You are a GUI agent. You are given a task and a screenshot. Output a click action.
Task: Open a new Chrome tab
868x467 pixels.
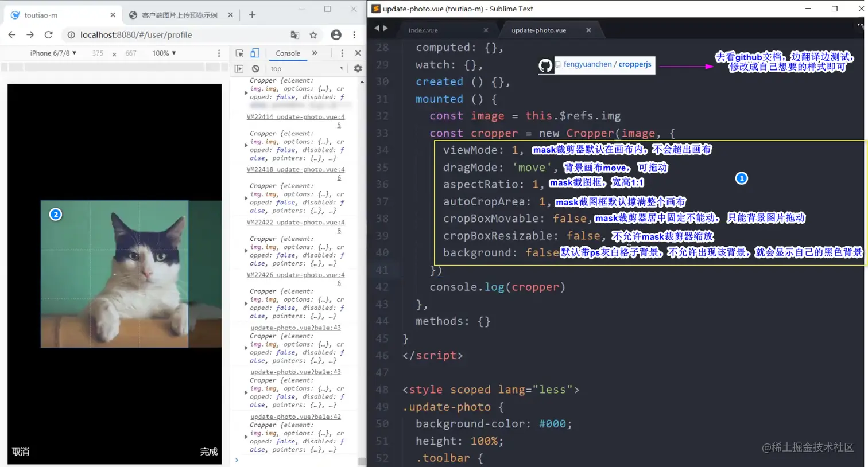[x=252, y=15]
